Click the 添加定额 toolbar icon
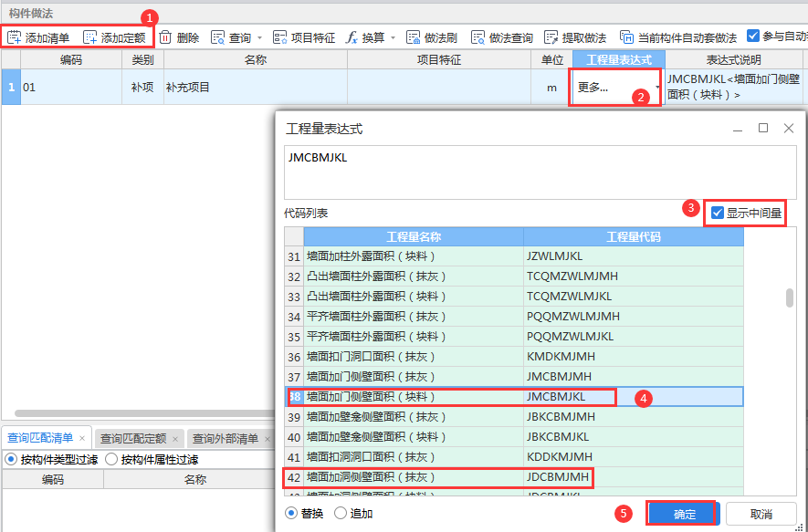 (x=90, y=37)
